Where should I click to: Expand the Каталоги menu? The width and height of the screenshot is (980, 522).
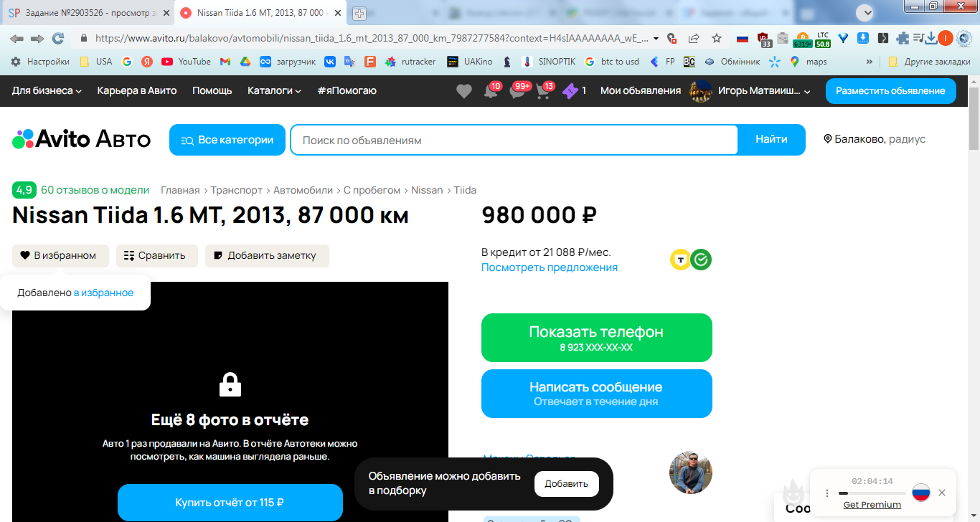[274, 91]
